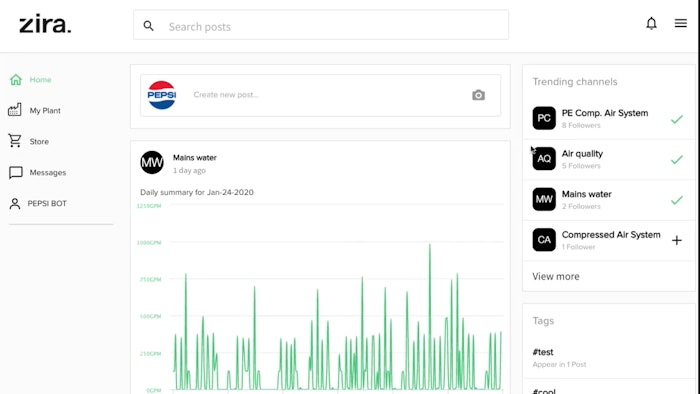The image size is (700, 394).
Task: Expand trending channels with View more
Action: (556, 277)
